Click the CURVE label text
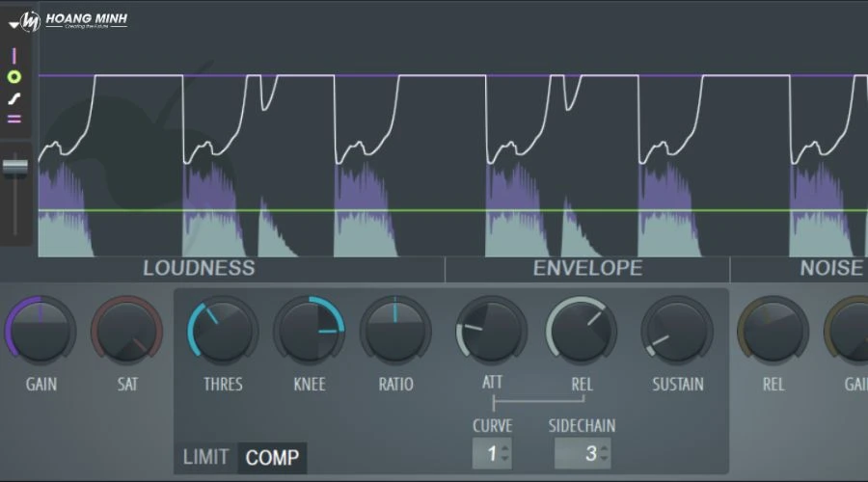 point(492,425)
